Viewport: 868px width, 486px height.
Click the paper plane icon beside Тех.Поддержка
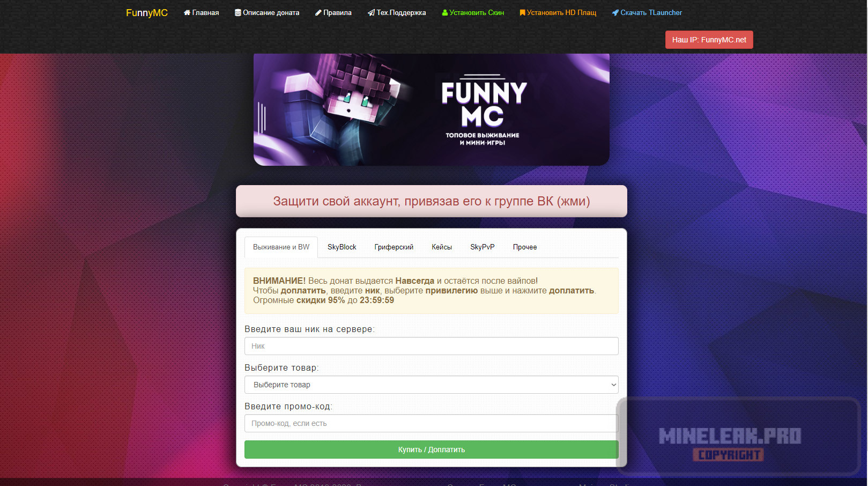pyautogui.click(x=371, y=12)
